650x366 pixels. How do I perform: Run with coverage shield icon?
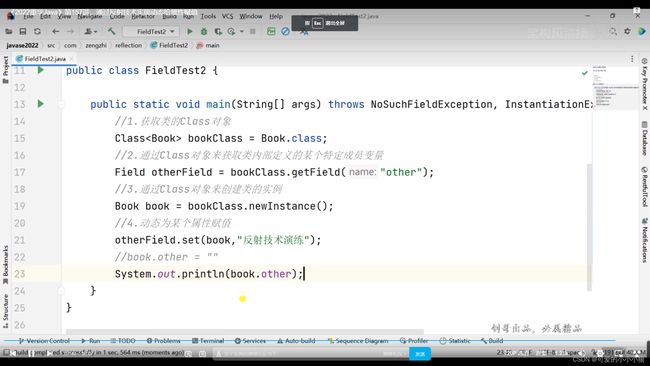click(218, 32)
